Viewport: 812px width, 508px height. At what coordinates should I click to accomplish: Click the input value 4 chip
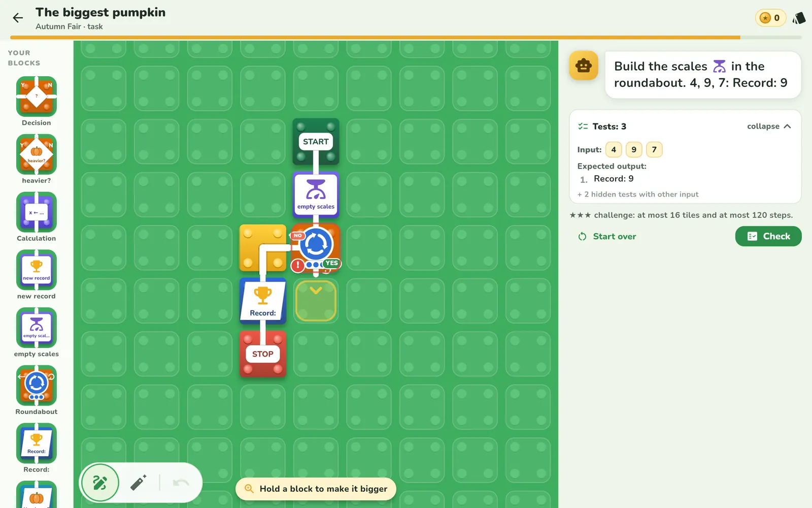coord(614,149)
